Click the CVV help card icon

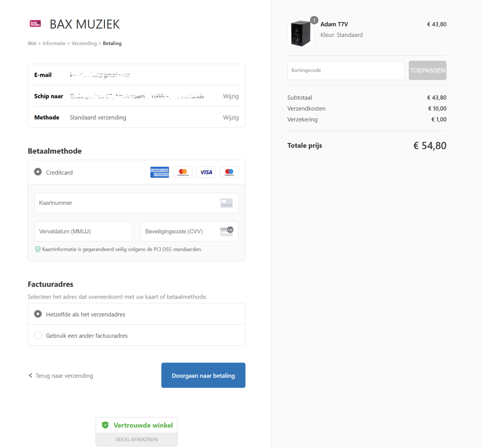[x=227, y=231]
